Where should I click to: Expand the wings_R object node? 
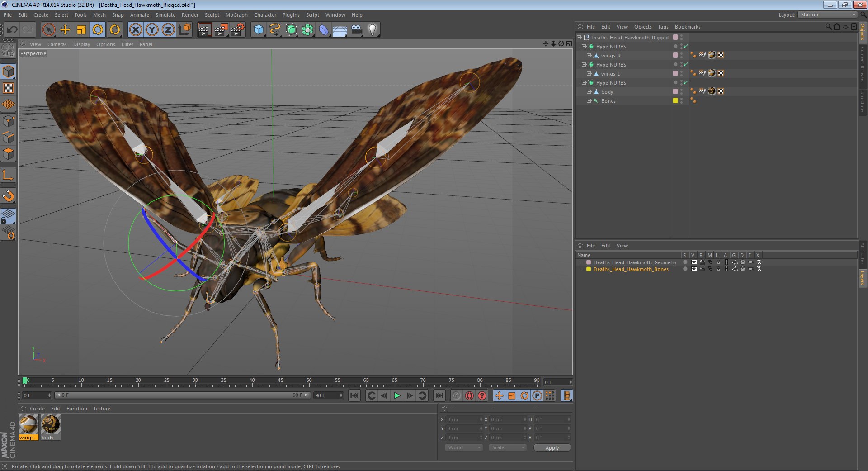point(589,56)
